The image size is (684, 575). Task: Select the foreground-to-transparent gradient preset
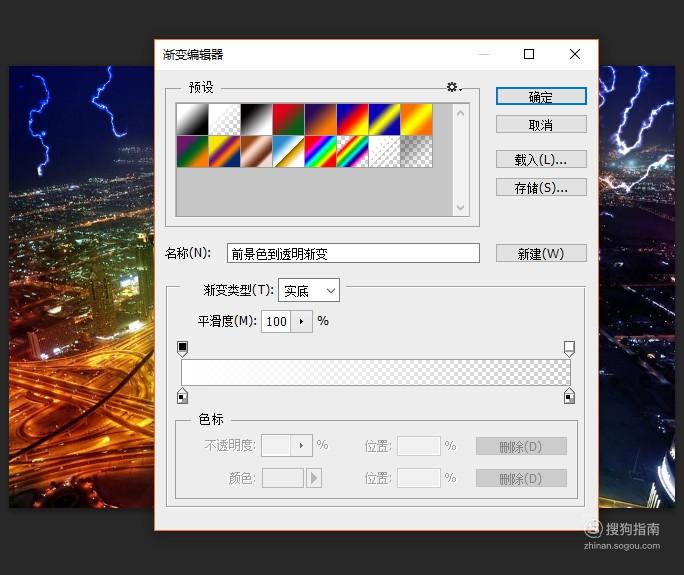(x=225, y=119)
